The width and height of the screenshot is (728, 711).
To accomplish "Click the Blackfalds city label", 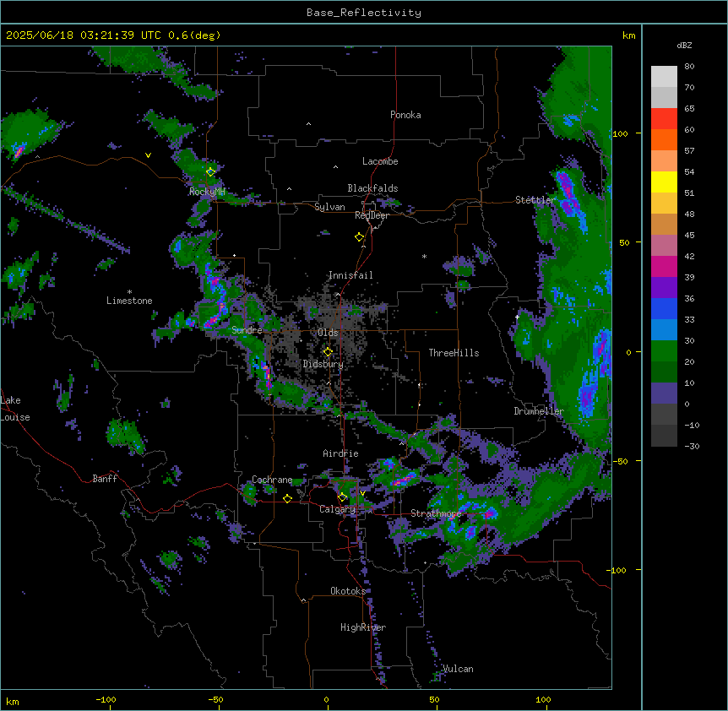I will tap(372, 188).
